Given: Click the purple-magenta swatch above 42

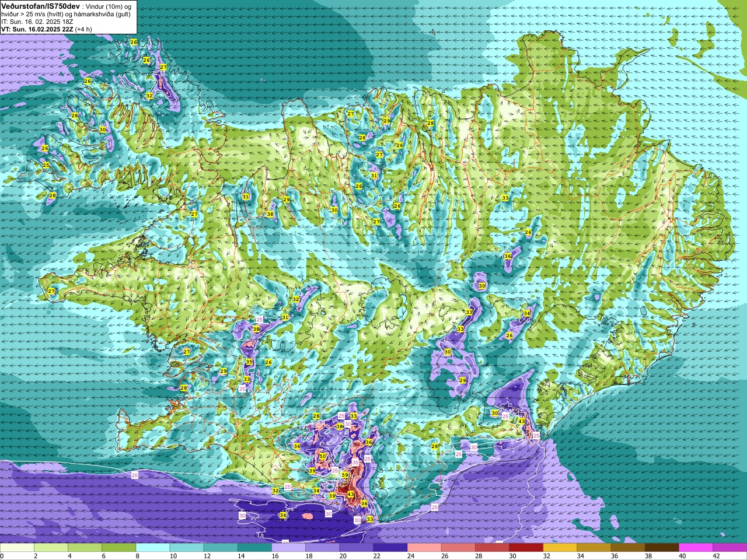Looking at the screenshot, I should (x=729, y=548).
